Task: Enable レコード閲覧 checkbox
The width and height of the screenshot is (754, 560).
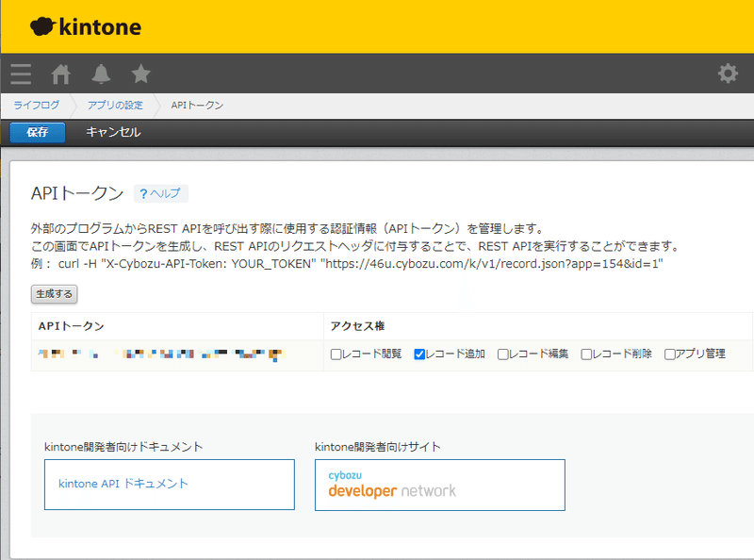Action: (336, 354)
